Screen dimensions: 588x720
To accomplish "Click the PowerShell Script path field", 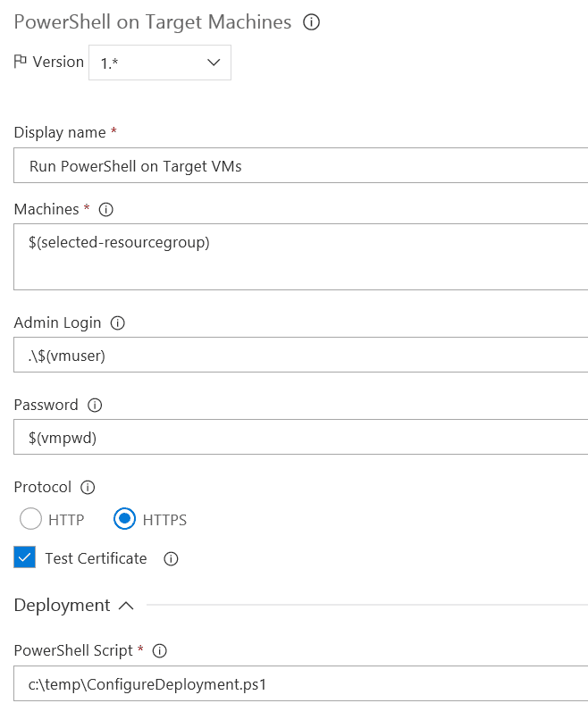I will coord(301,683).
